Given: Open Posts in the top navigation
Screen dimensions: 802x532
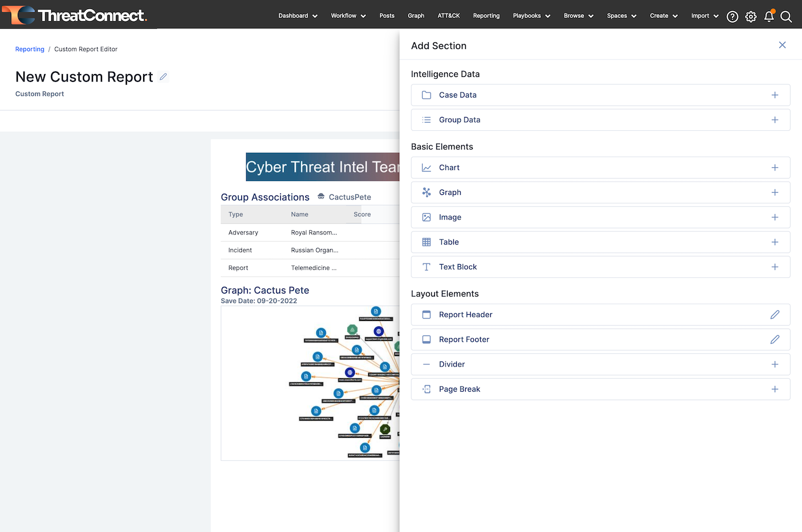Looking at the screenshot, I should point(387,16).
